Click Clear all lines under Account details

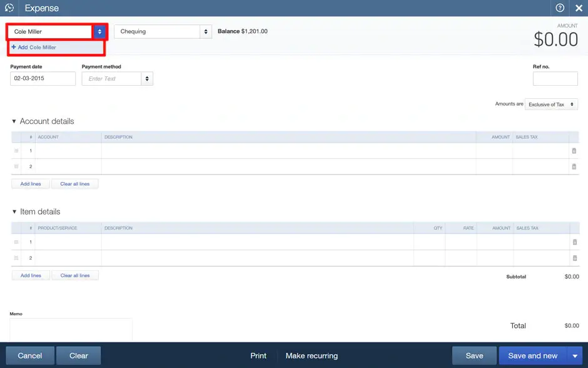pos(75,184)
